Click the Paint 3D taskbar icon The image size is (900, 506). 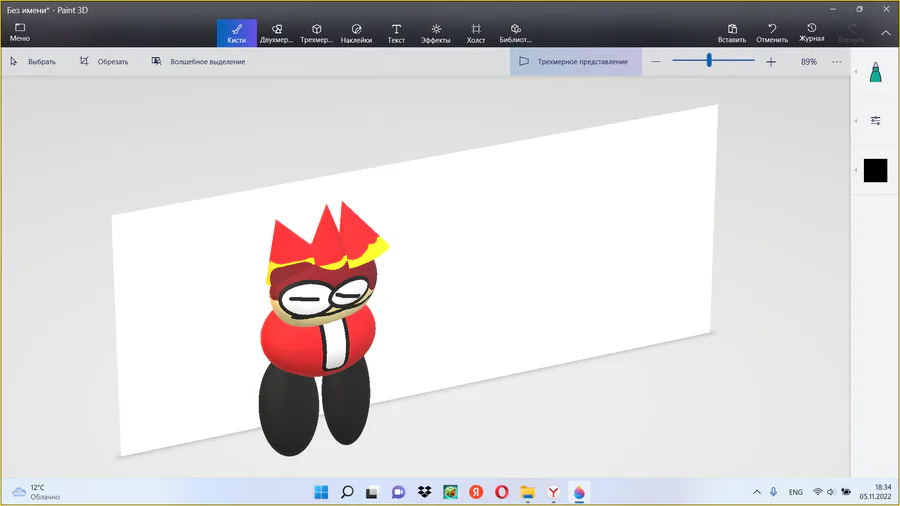point(579,492)
